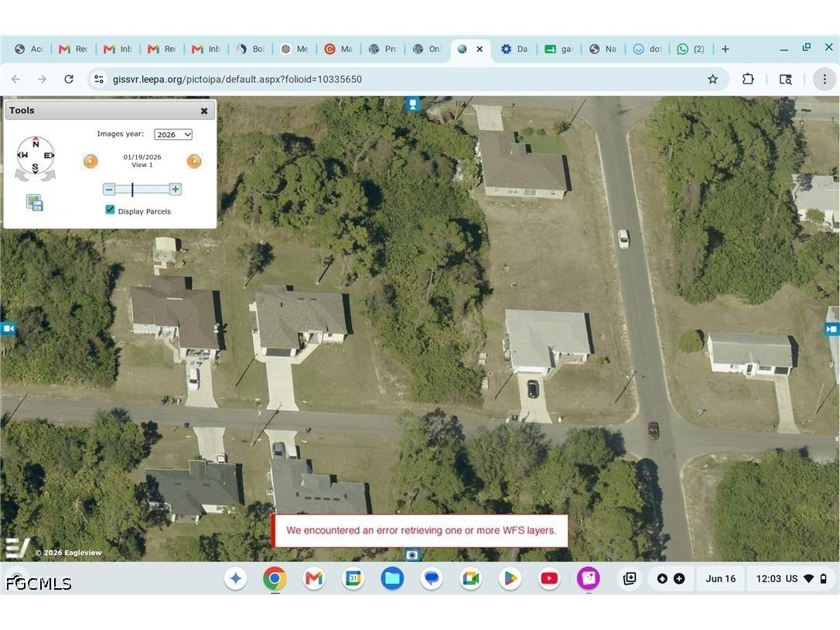Viewport: 840px width, 630px height.
Task: Open Play Store from the shelf
Action: pos(510,578)
